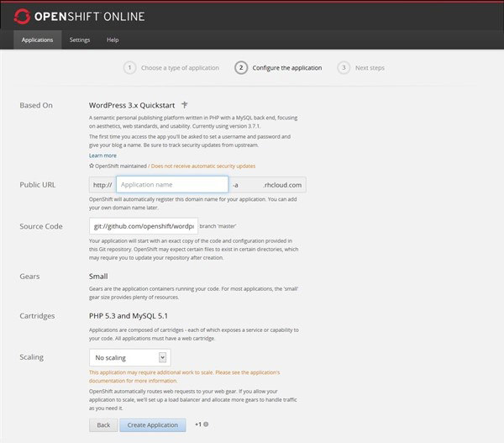Click 'Does not receive automatic security updates' text
This screenshot has width=504, height=443.
click(203, 166)
